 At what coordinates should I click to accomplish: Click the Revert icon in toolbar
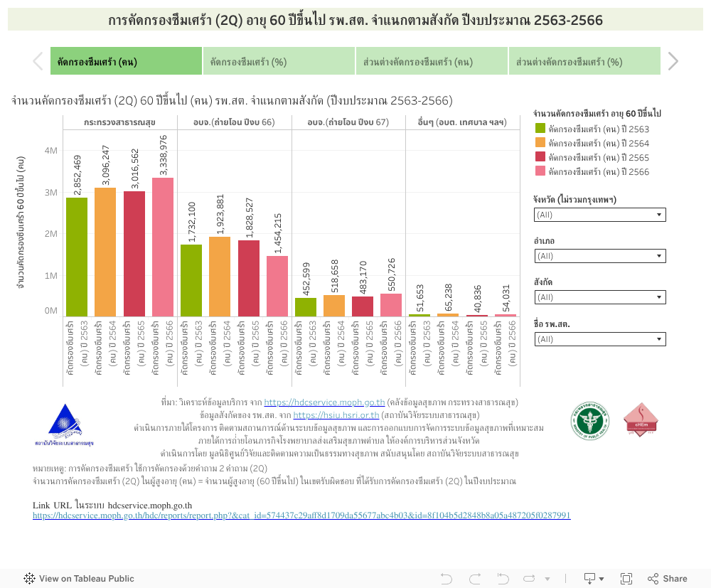[x=503, y=578]
